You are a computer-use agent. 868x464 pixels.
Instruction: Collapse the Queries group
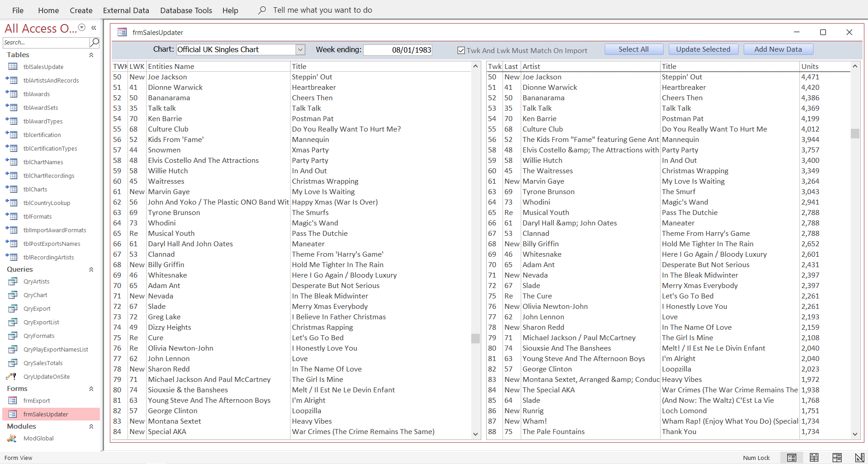[91, 269]
